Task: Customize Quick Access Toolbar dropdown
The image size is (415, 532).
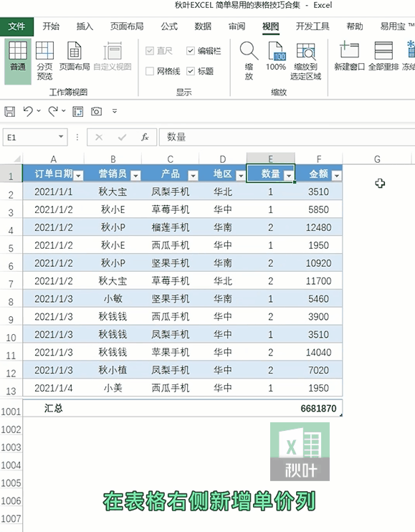Action: tap(115, 111)
